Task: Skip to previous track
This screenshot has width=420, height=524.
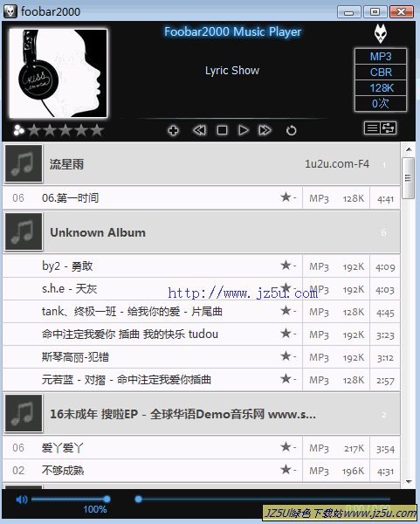Action: (199, 130)
